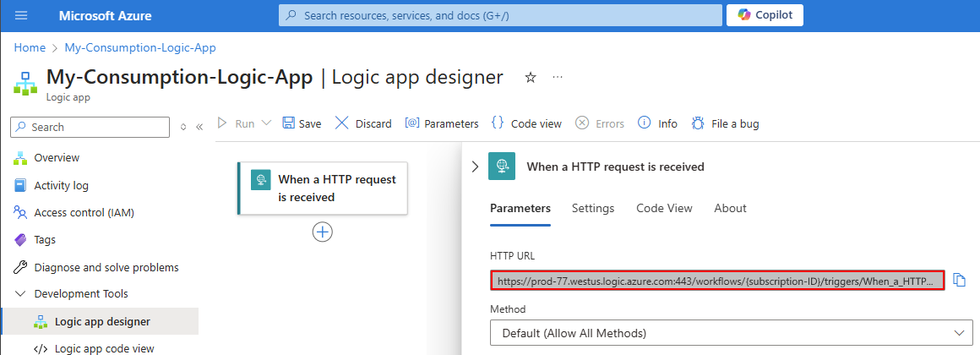
Task: File a bug using bug icon
Action: (x=725, y=123)
